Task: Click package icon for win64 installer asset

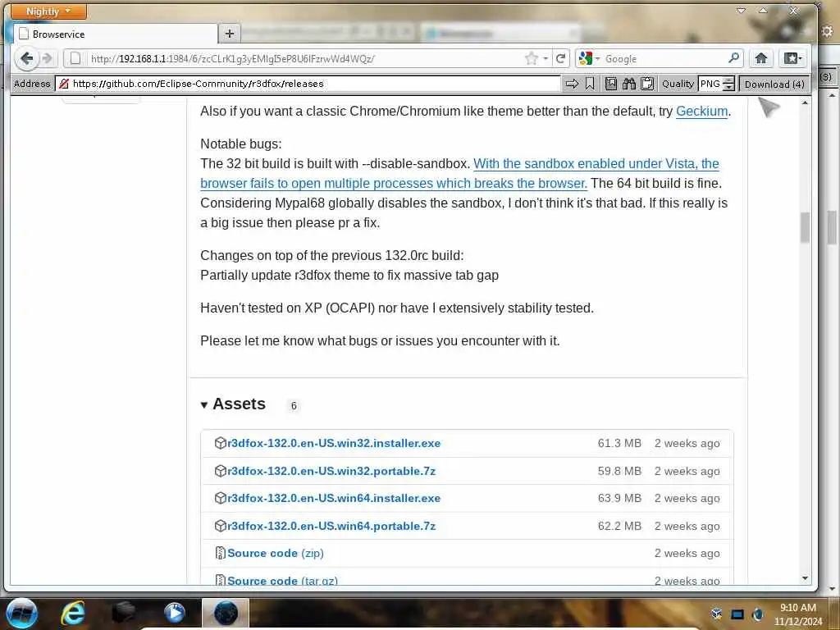Action: pos(220,498)
